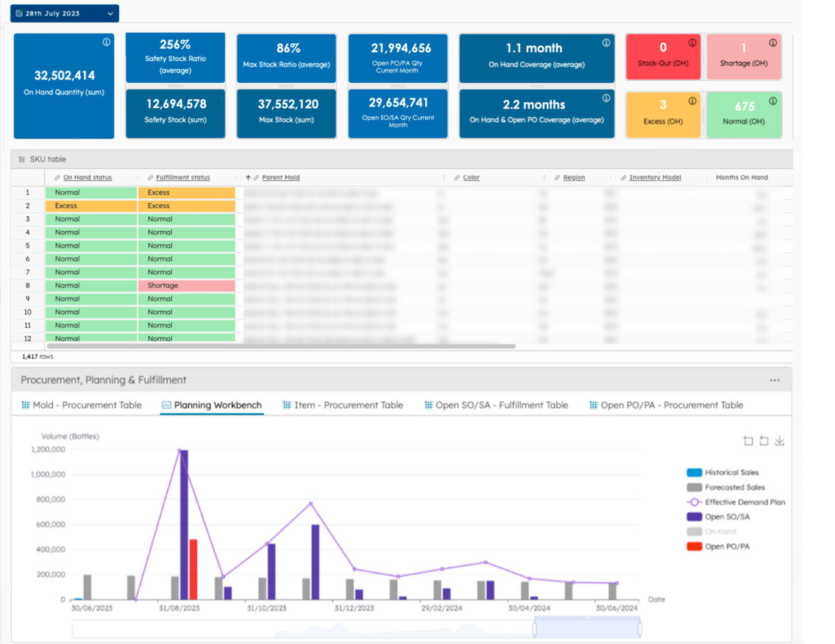
Task: Open the ellipsis menu on Procurement panel
Action: click(x=775, y=379)
